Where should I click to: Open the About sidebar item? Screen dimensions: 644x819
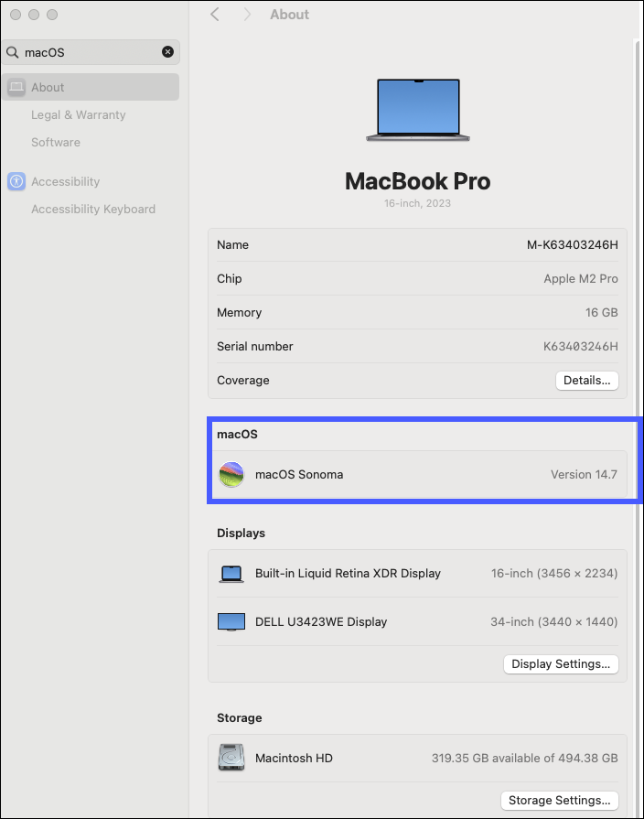click(x=91, y=87)
